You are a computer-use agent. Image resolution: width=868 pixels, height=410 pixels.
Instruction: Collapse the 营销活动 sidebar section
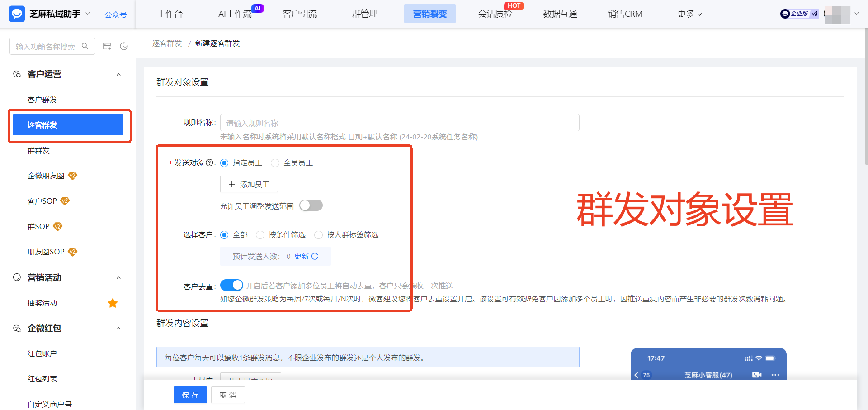click(118, 277)
